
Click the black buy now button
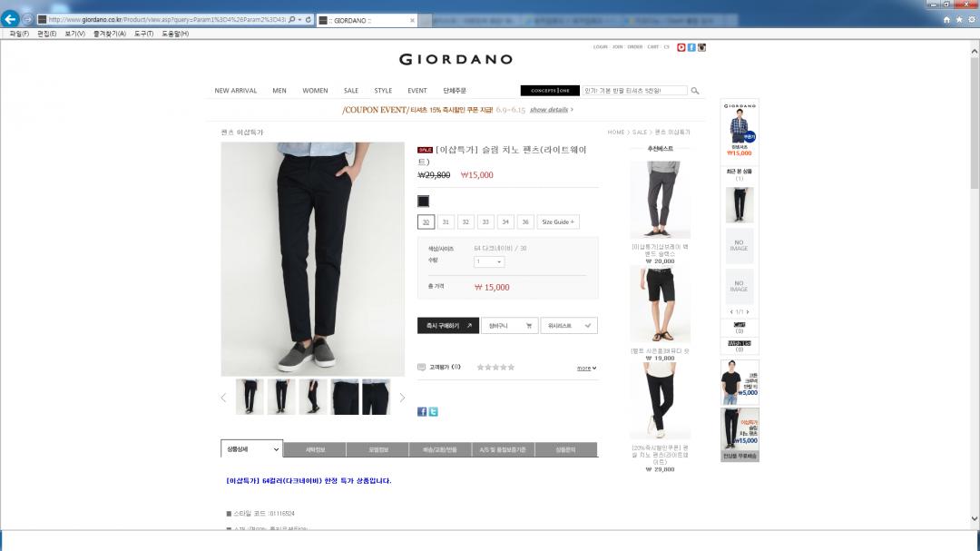point(448,326)
